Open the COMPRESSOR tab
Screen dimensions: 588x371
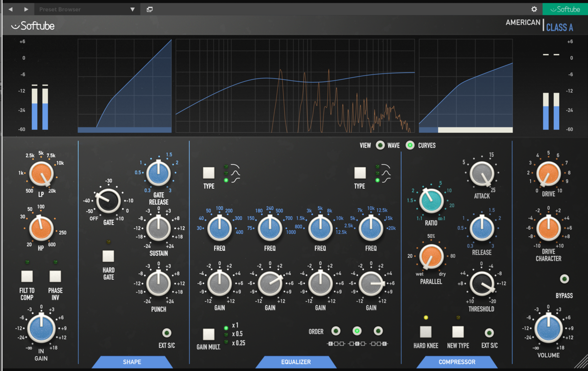pyautogui.click(x=457, y=362)
